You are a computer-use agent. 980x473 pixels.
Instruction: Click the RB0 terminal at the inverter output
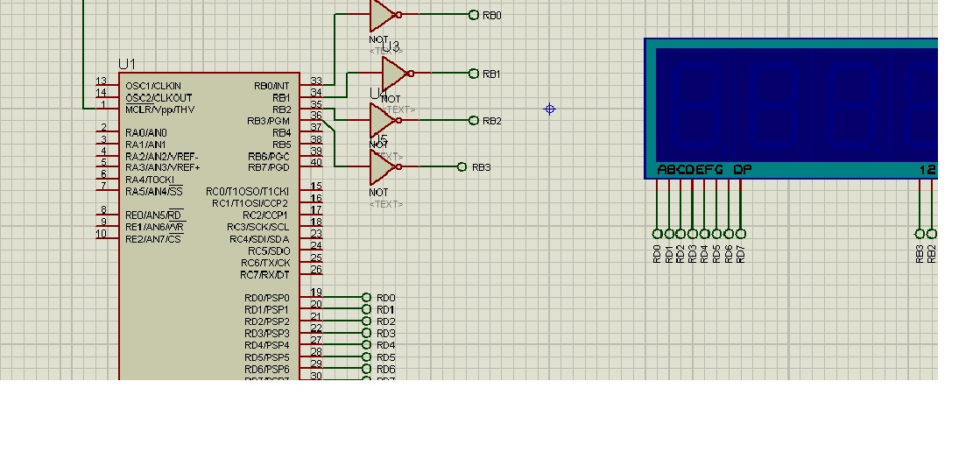(x=474, y=15)
